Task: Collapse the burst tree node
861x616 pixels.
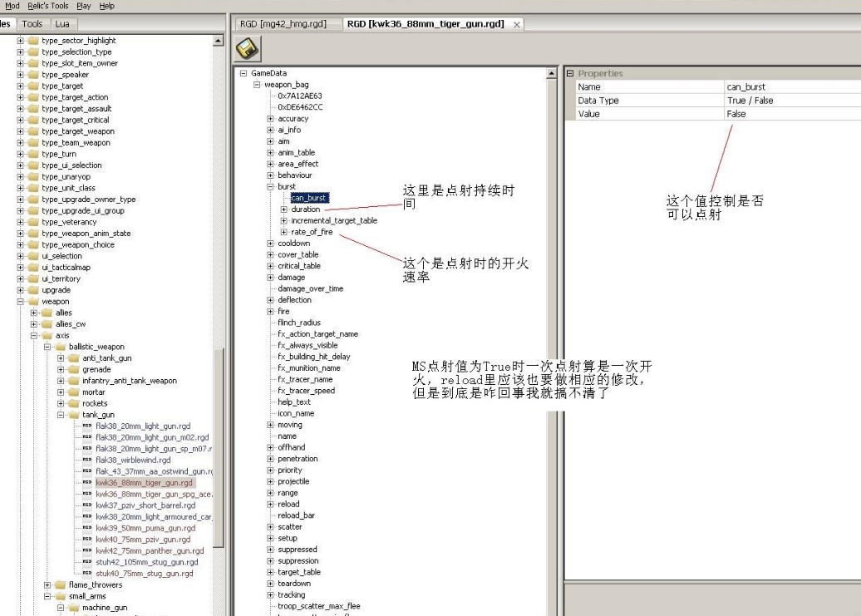Action: (270, 187)
